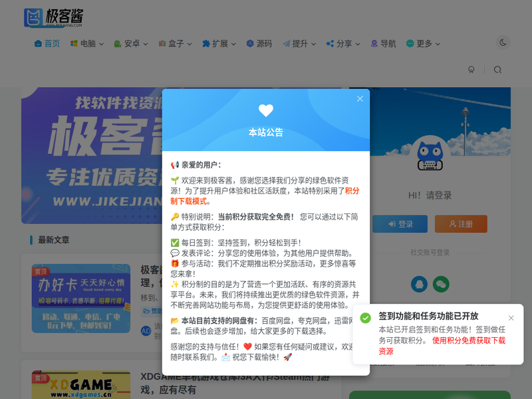Viewport: 532px width, 399px height.
Task: Expand the 分享 dropdown chevron
Action: point(358,44)
